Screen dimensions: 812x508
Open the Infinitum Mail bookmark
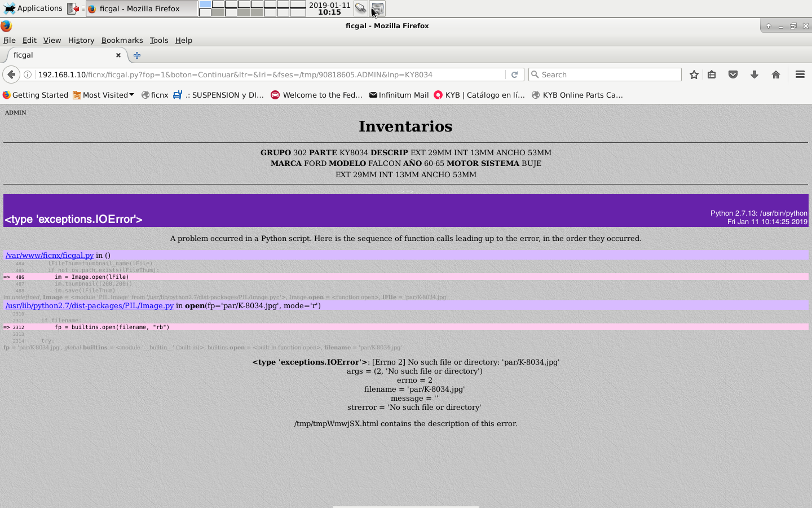(399, 95)
